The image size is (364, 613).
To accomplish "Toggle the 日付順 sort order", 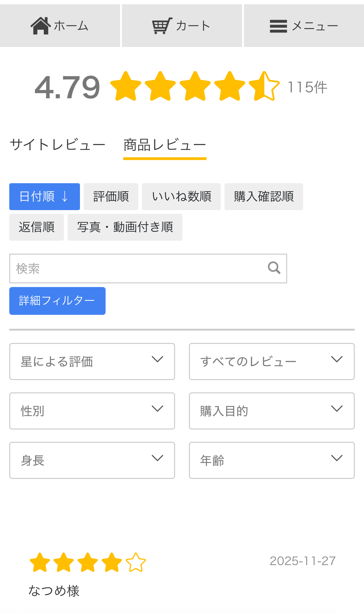I will coord(44,197).
